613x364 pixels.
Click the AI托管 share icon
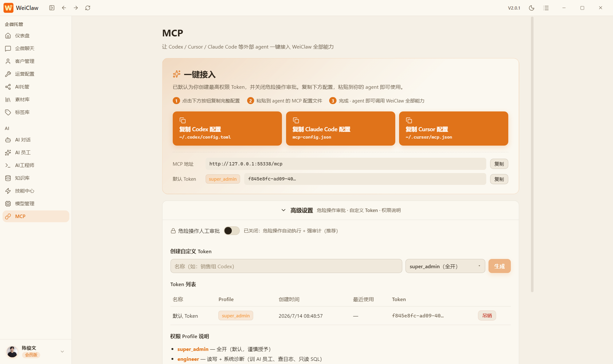[x=8, y=87]
